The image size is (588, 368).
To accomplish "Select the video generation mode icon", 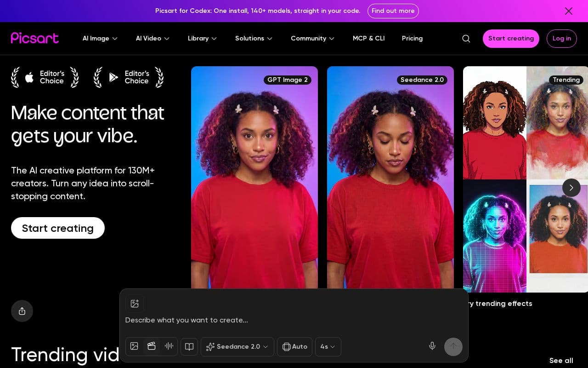I will pyautogui.click(x=152, y=346).
